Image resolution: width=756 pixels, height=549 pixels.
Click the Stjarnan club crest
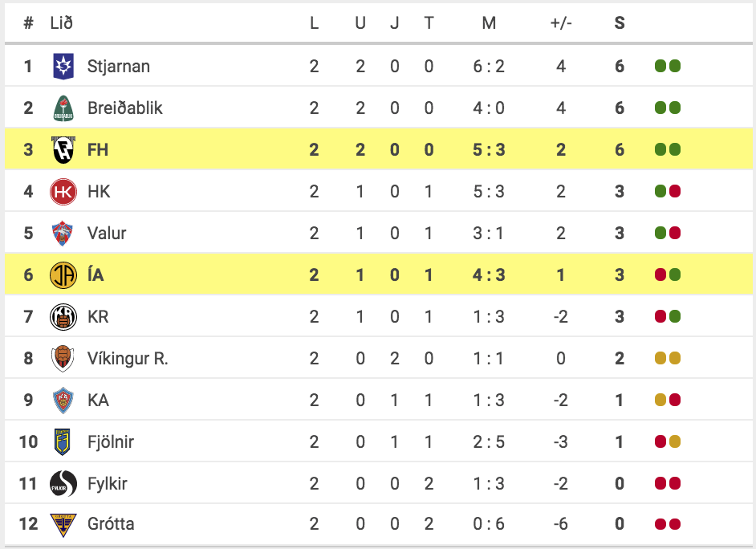pos(63,66)
